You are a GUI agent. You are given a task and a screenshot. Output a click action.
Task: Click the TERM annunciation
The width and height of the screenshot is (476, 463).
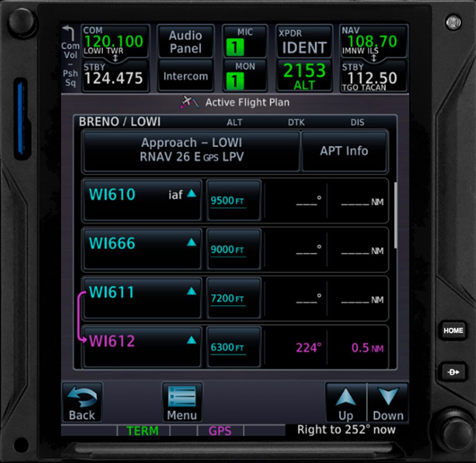point(143,431)
